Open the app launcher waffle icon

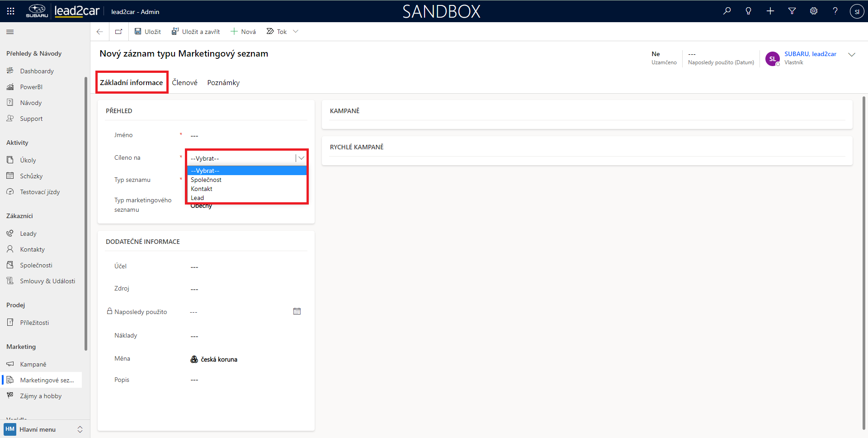tap(11, 11)
